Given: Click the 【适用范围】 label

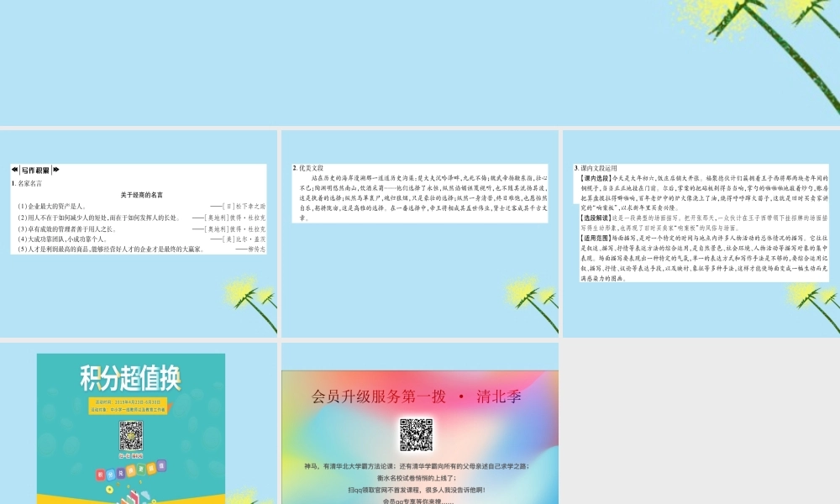Looking at the screenshot, I should click(x=596, y=238).
